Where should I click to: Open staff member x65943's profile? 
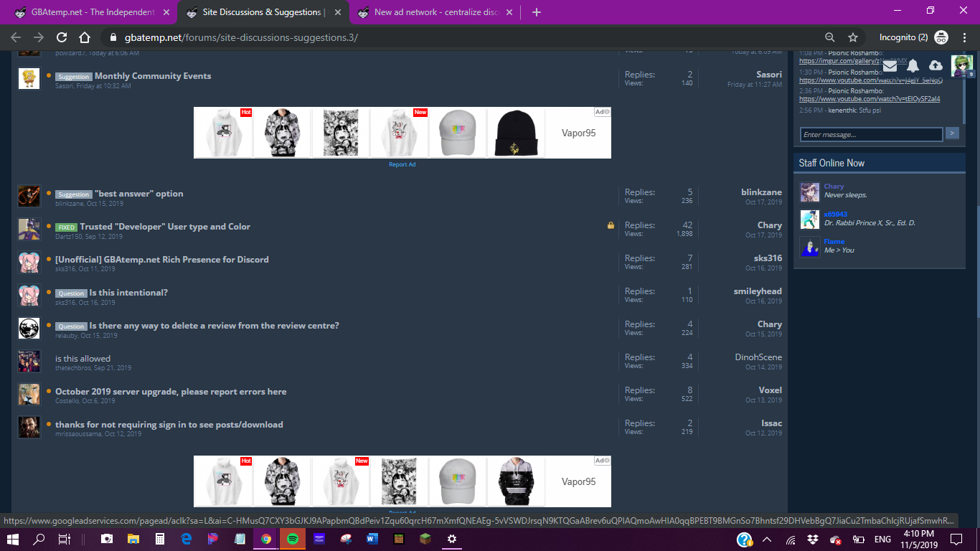click(x=836, y=214)
